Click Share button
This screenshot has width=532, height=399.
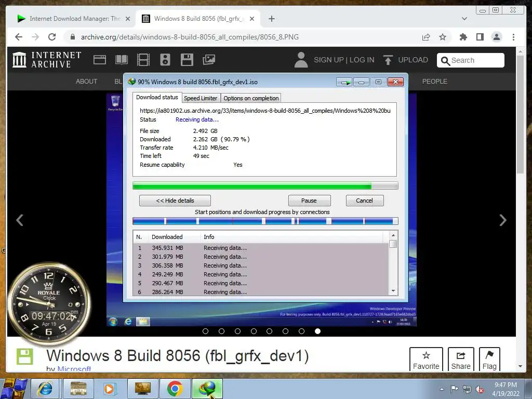(x=461, y=360)
